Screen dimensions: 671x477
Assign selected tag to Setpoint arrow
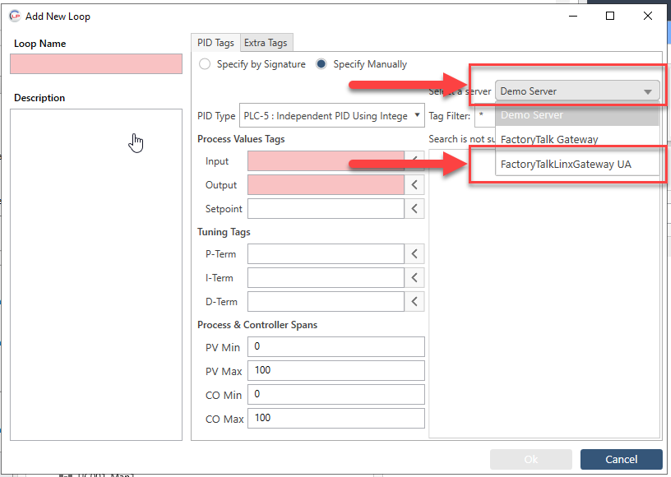414,209
